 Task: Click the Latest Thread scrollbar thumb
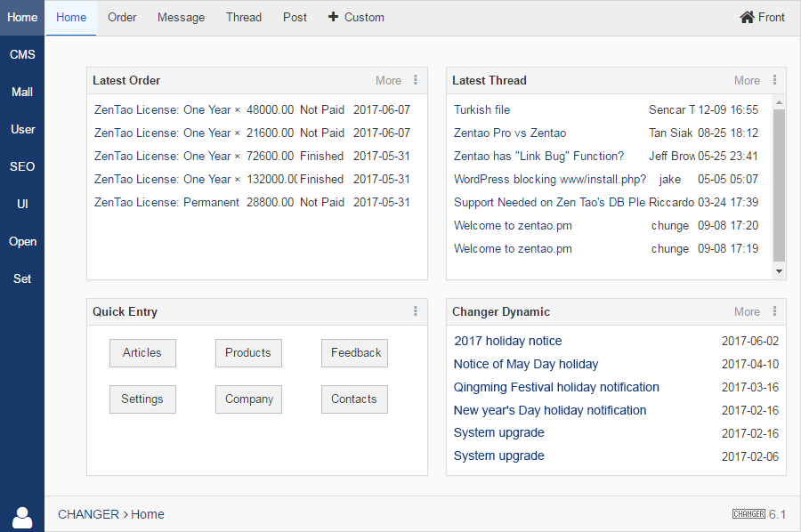tap(779, 185)
